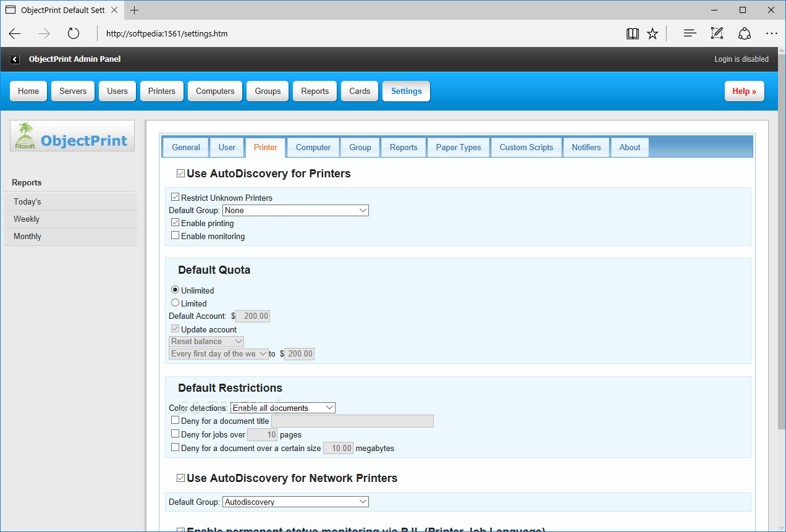786x532 pixels.
Task: Click the Default Account amount field
Action: click(x=253, y=316)
